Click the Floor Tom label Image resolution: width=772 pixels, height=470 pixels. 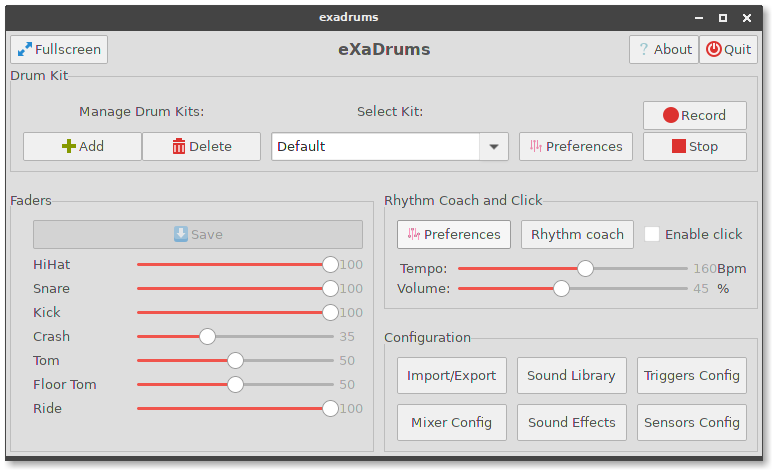[64, 384]
